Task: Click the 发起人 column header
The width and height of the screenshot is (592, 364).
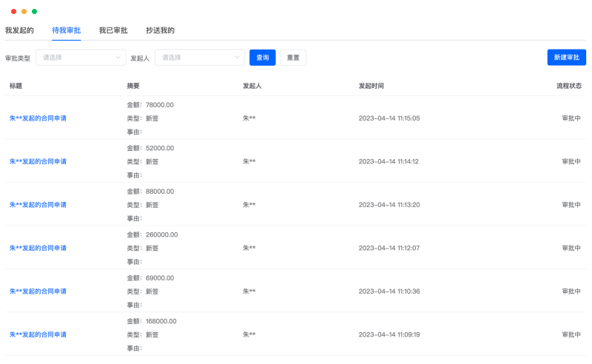Action: (x=252, y=86)
